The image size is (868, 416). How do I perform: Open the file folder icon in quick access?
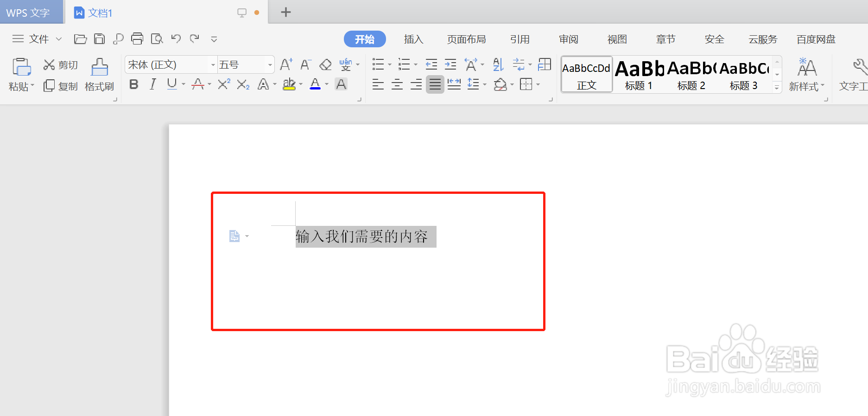[x=80, y=39]
